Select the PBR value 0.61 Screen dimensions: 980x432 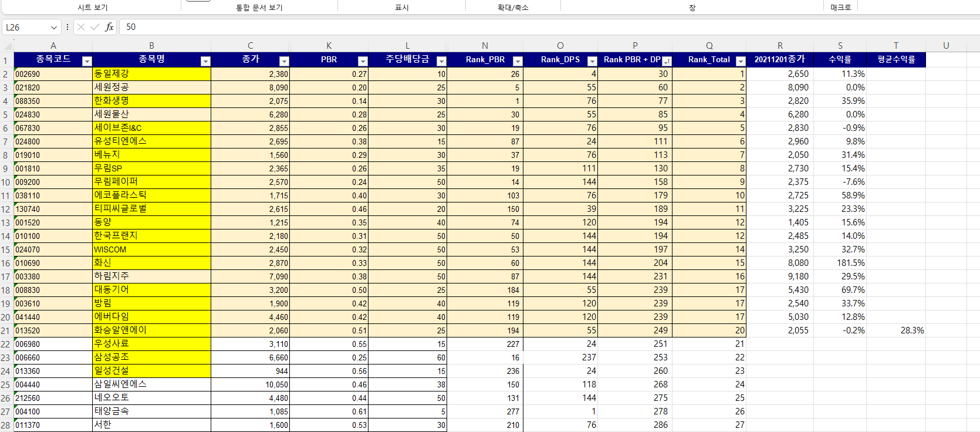point(329,411)
